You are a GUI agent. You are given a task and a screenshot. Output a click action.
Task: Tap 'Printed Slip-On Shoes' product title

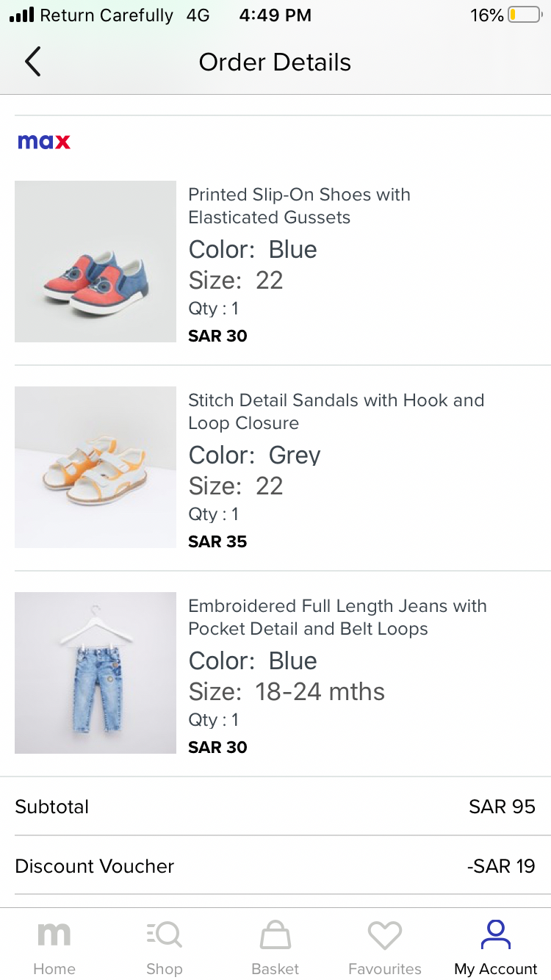coord(299,206)
